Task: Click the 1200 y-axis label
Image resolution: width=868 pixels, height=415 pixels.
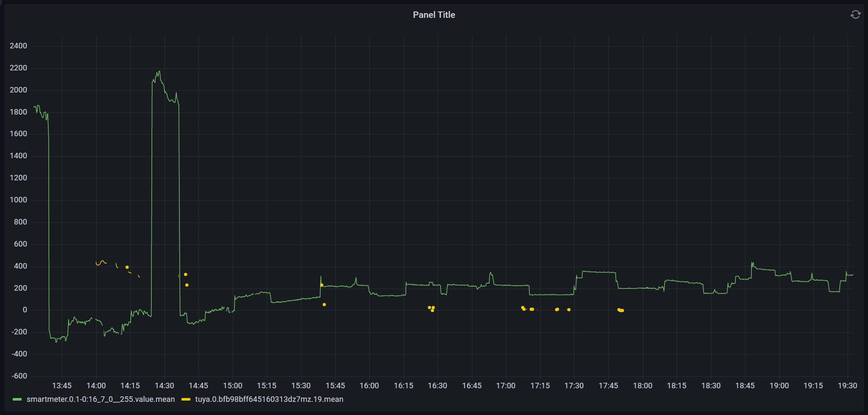Action: pos(18,178)
